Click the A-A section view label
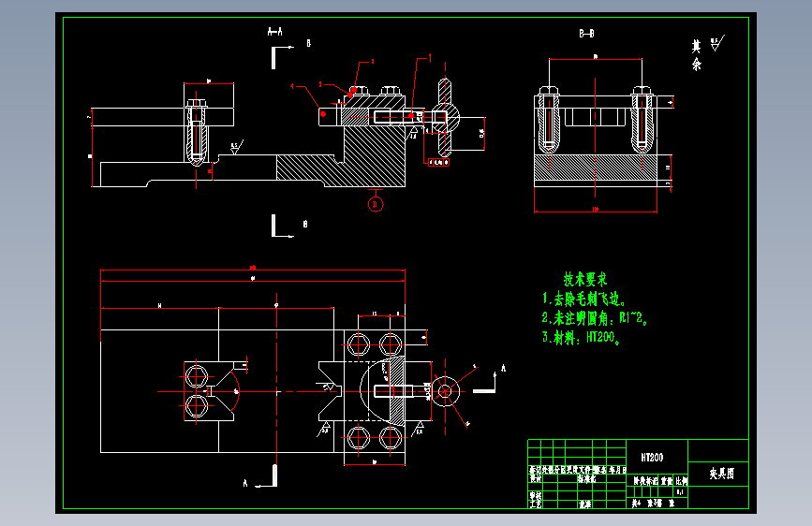Screen dimensions: 812x526 275,32
